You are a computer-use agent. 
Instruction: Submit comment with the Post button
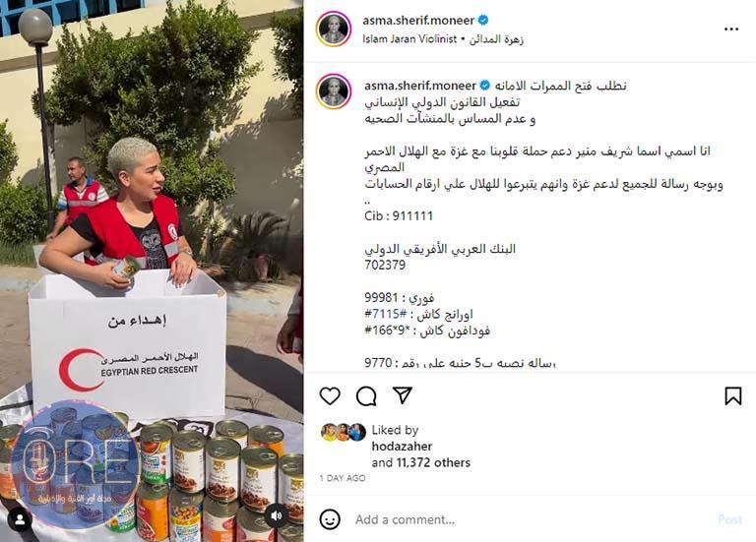pyautogui.click(x=729, y=519)
